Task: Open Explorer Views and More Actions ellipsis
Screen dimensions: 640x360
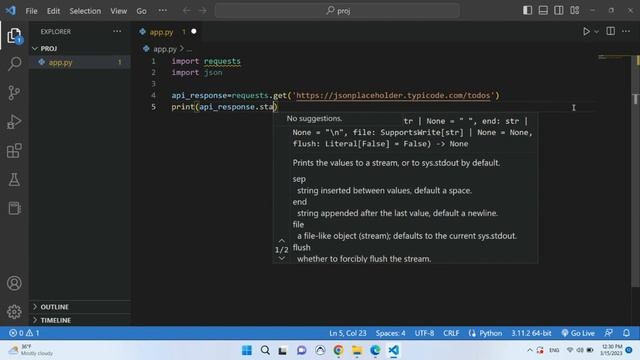Action: click(117, 31)
